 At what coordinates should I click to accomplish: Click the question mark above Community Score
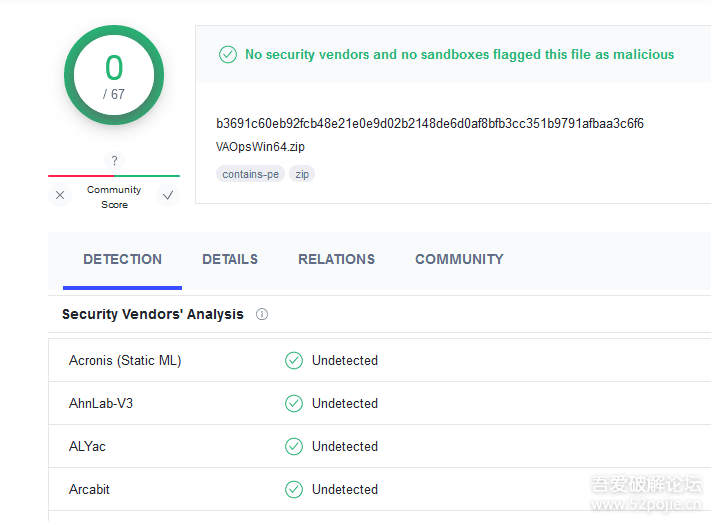coord(114,161)
